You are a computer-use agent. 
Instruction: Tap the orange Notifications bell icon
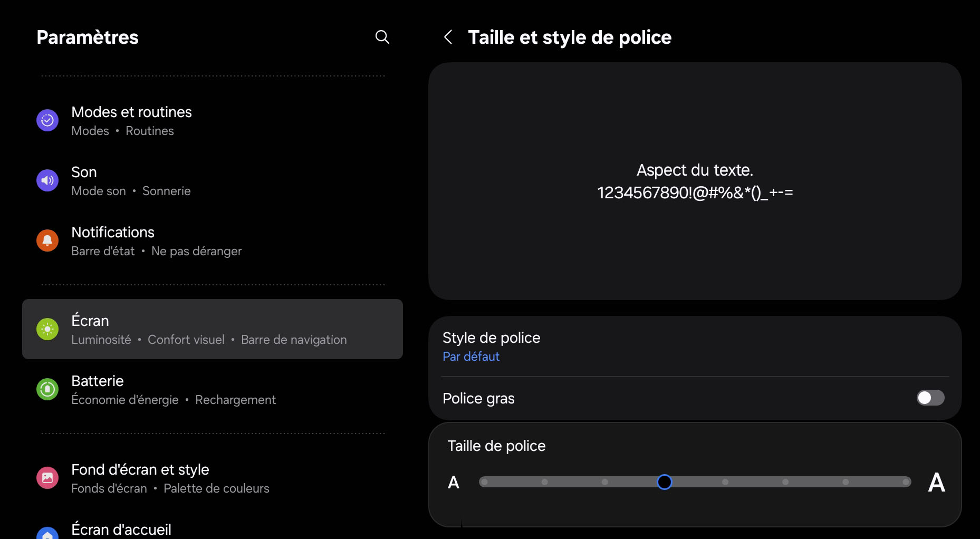point(47,240)
